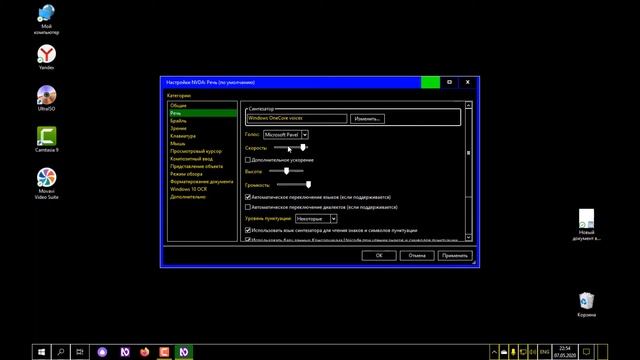Select Форматирование документа category
This screenshot has height=360, width=640.
[202, 182]
